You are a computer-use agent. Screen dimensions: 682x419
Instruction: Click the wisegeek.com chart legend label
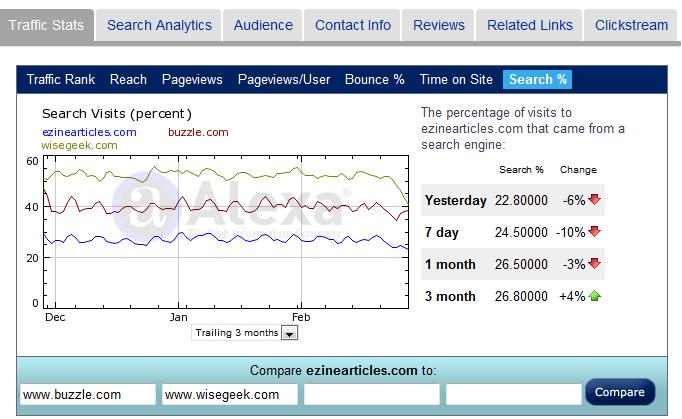coord(79,145)
